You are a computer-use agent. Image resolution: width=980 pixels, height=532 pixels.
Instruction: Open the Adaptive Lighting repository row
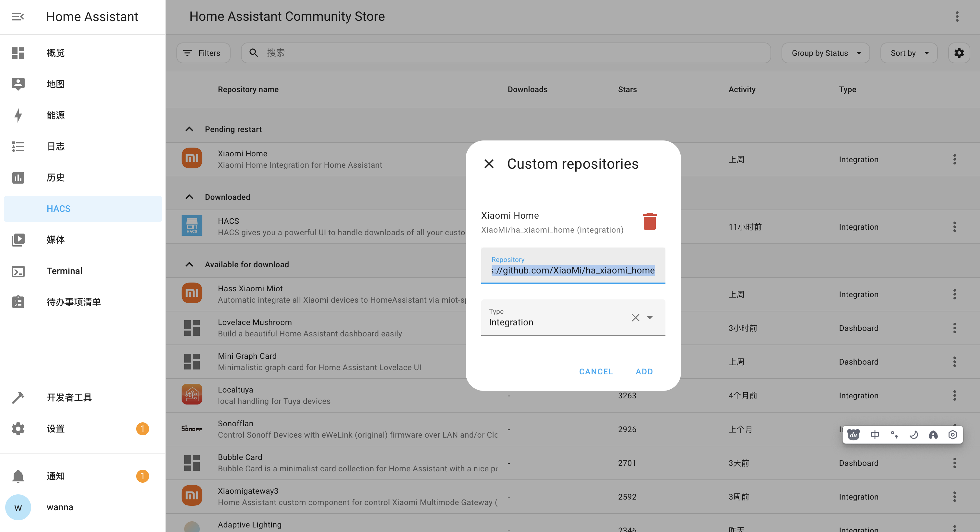573,523
